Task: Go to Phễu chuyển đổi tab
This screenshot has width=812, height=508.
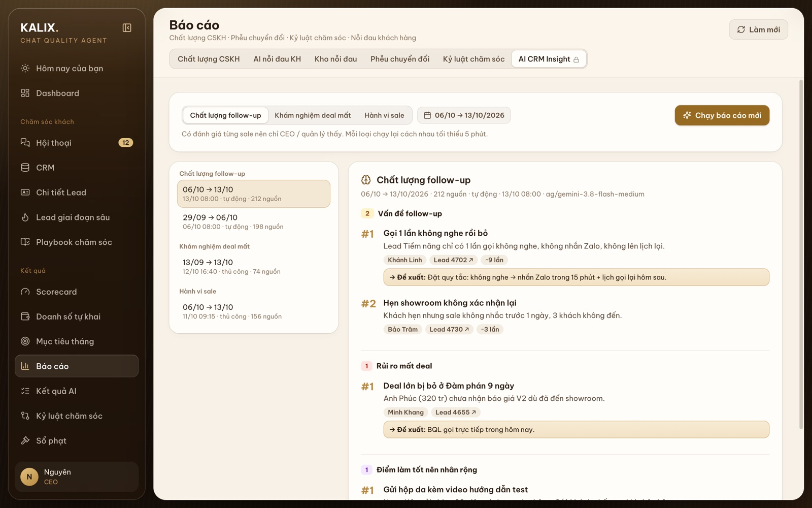Action: (x=400, y=59)
